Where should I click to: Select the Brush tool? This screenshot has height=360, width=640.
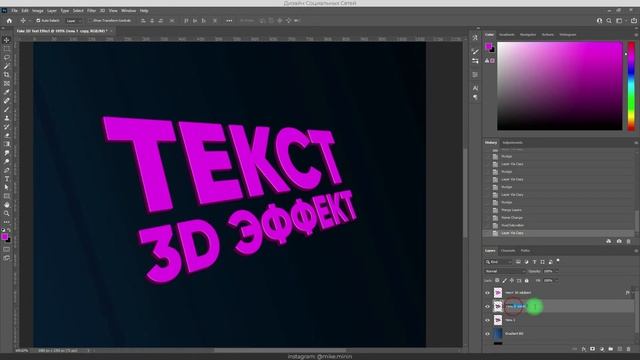pyautogui.click(x=7, y=109)
